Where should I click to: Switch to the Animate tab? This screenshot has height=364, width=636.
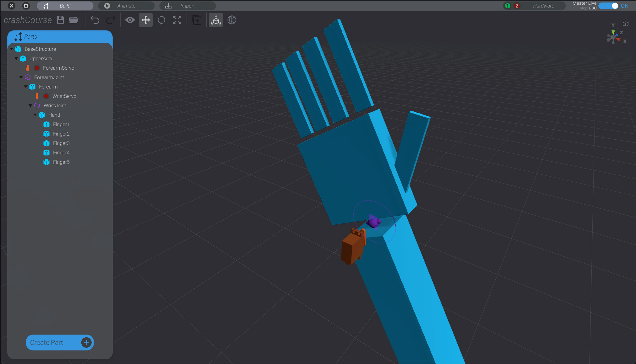point(126,6)
